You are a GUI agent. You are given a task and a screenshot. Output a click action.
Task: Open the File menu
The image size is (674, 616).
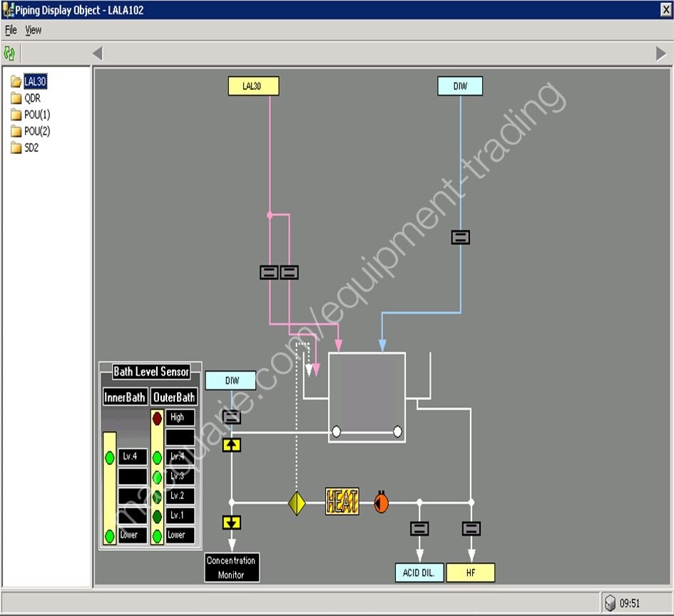[11, 30]
